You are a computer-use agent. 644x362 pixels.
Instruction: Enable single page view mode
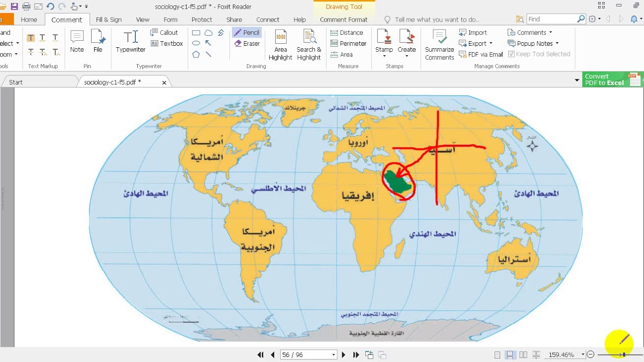tap(497, 355)
